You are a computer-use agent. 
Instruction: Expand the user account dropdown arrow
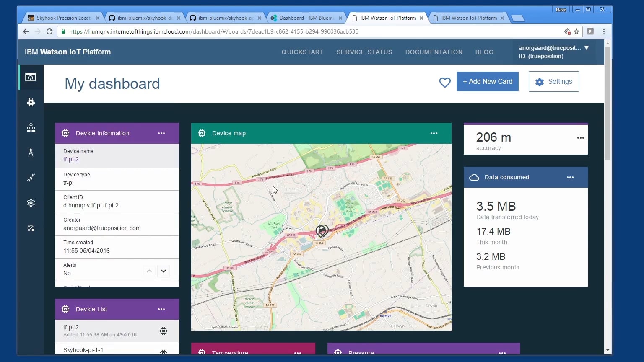pos(587,48)
